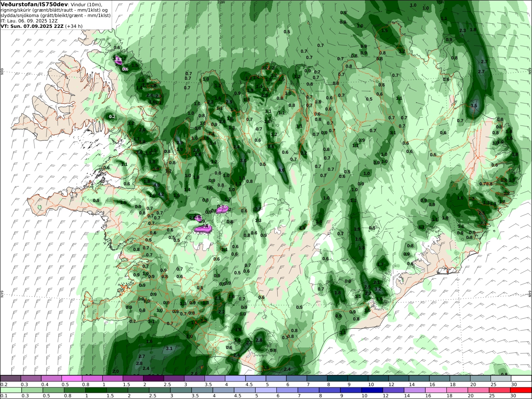Screen dimensions: 532x399
Task: Click the 3.0 precipitation value on map
Action: (243, 160)
